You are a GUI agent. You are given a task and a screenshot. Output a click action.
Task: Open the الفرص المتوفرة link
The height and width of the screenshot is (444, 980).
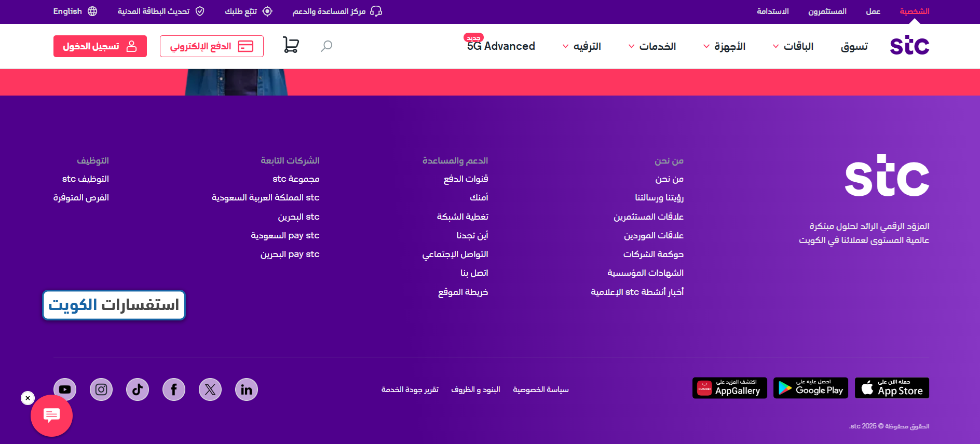click(x=81, y=197)
